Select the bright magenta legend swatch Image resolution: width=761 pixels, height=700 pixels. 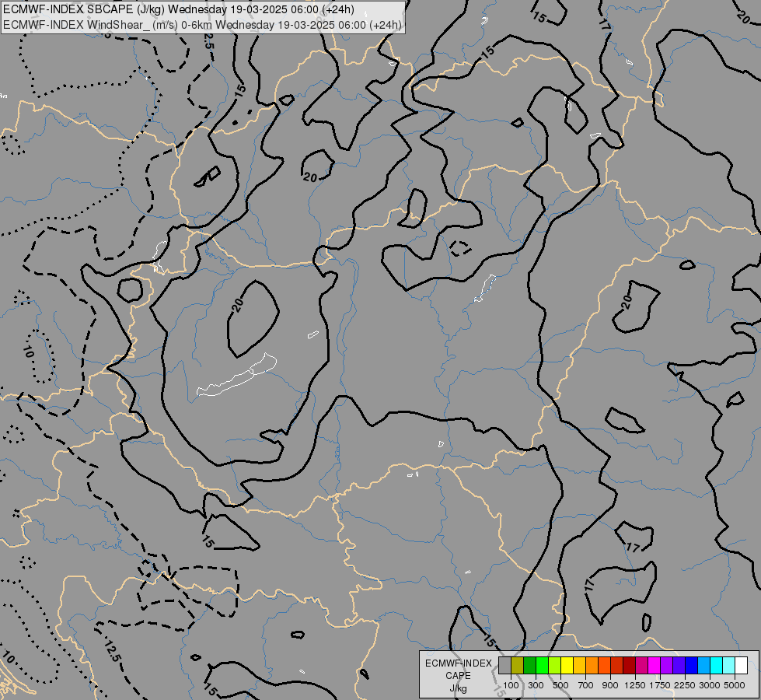tap(654, 665)
